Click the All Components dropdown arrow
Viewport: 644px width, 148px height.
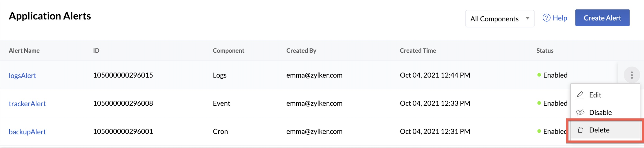coord(528,18)
